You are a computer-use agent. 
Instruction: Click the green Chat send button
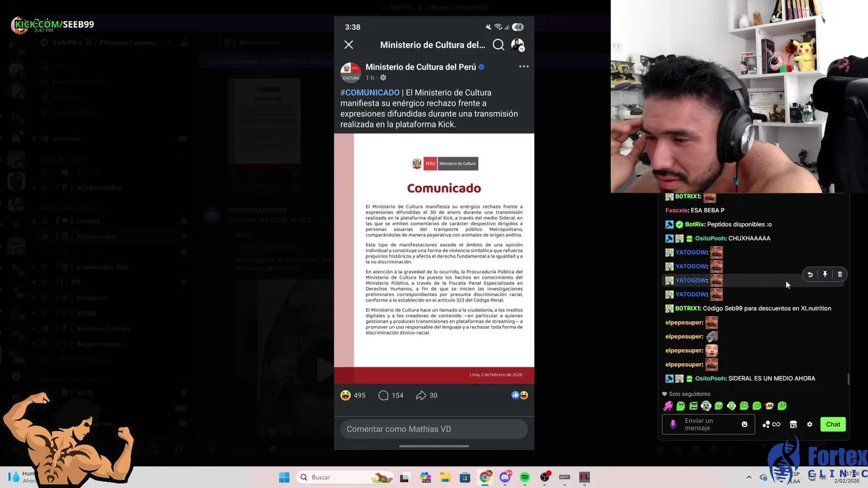click(833, 424)
